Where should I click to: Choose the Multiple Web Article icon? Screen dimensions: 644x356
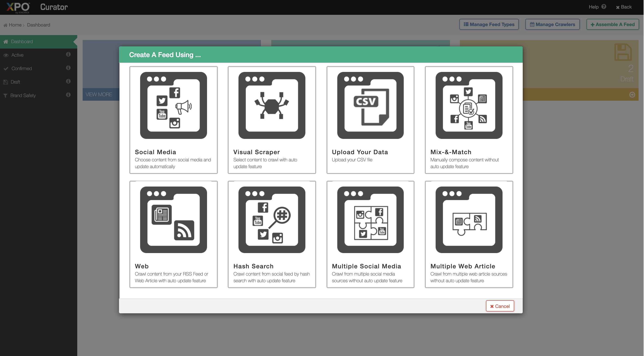[x=469, y=220]
